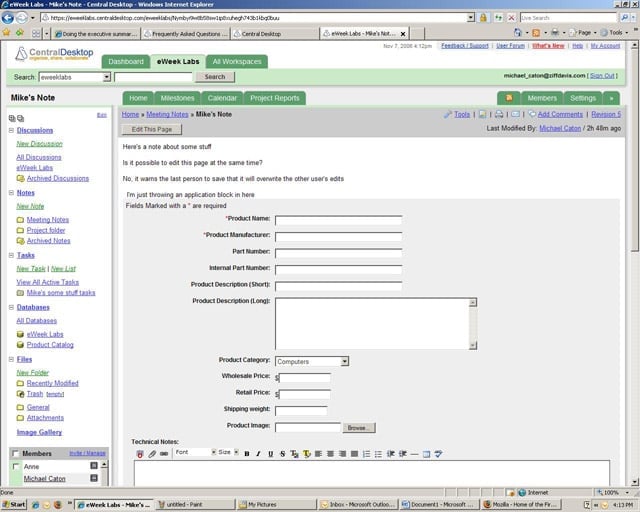Open the Meeting Notes breadcrumb link
This screenshot has height=512, width=640.
tap(167, 114)
